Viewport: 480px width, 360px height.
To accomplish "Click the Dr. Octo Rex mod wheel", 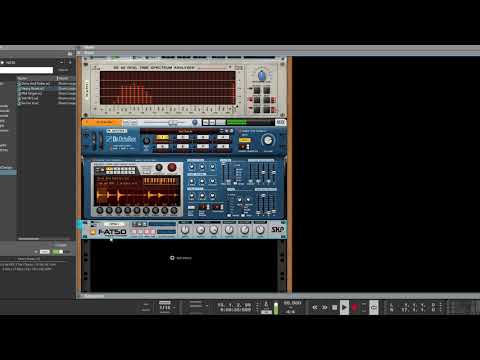I will [x=101, y=139].
